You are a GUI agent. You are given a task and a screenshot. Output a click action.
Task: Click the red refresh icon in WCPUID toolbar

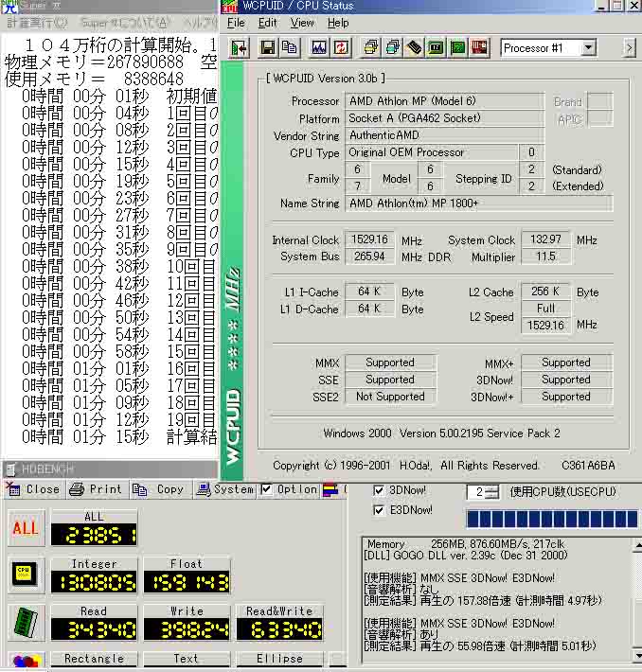pos(341,47)
